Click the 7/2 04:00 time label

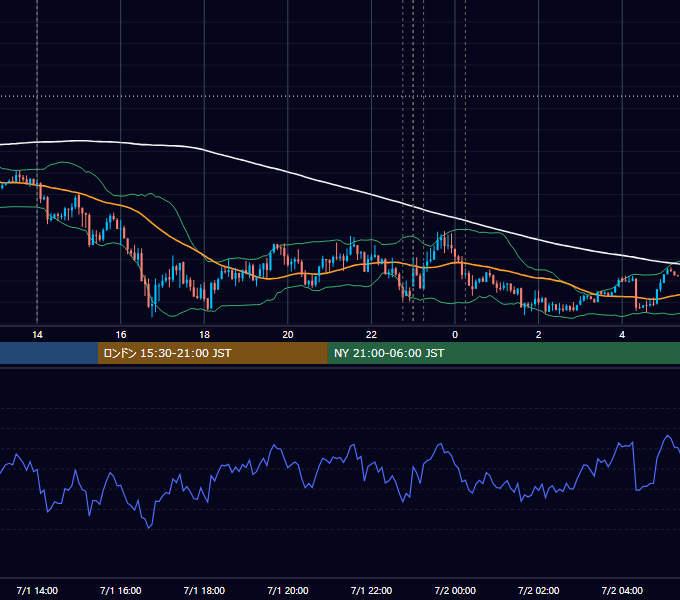622,590
